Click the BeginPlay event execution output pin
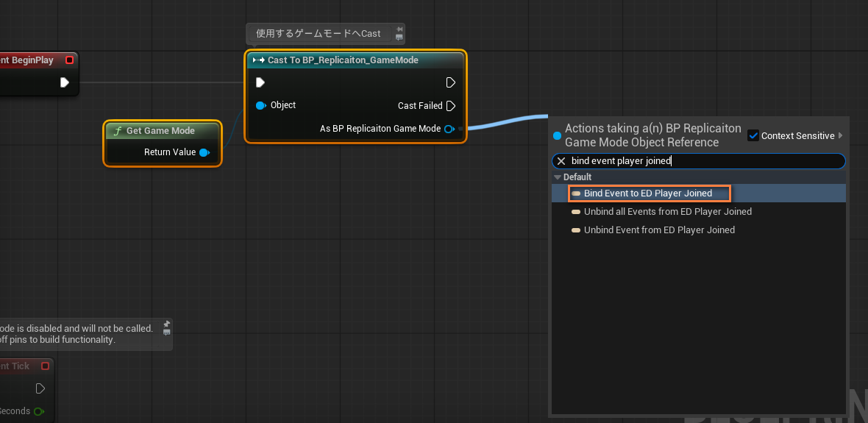Screen dimensions: 868x423 pyautogui.click(x=64, y=82)
